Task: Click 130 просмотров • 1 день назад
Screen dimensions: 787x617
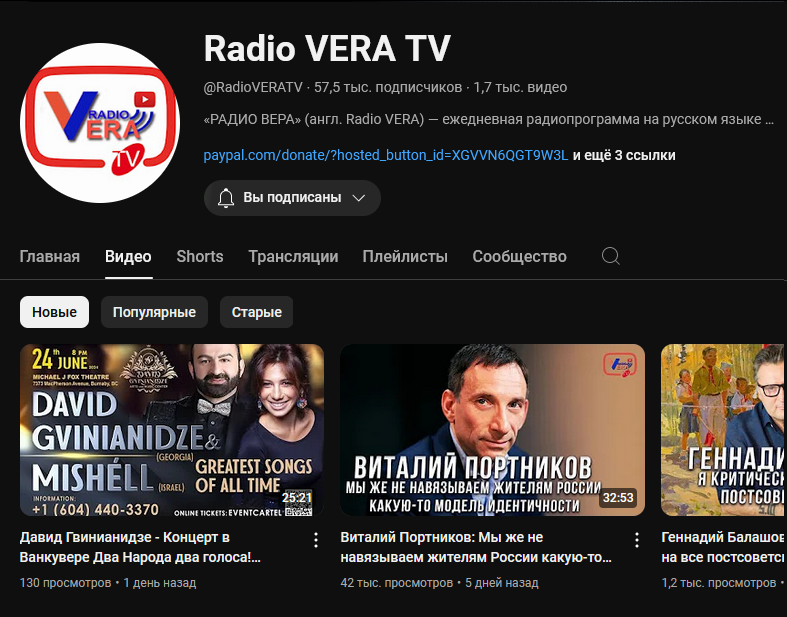Action: point(108,583)
